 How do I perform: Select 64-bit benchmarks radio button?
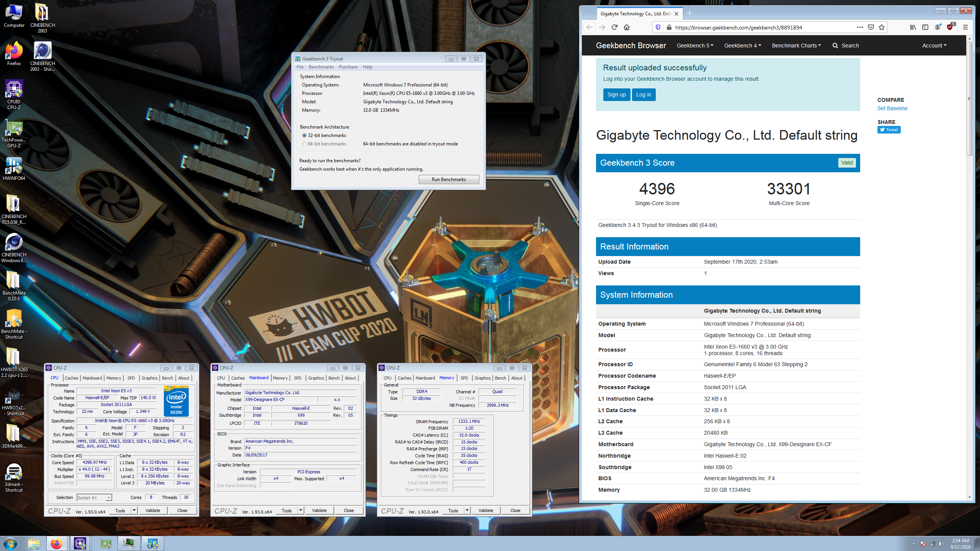click(304, 144)
